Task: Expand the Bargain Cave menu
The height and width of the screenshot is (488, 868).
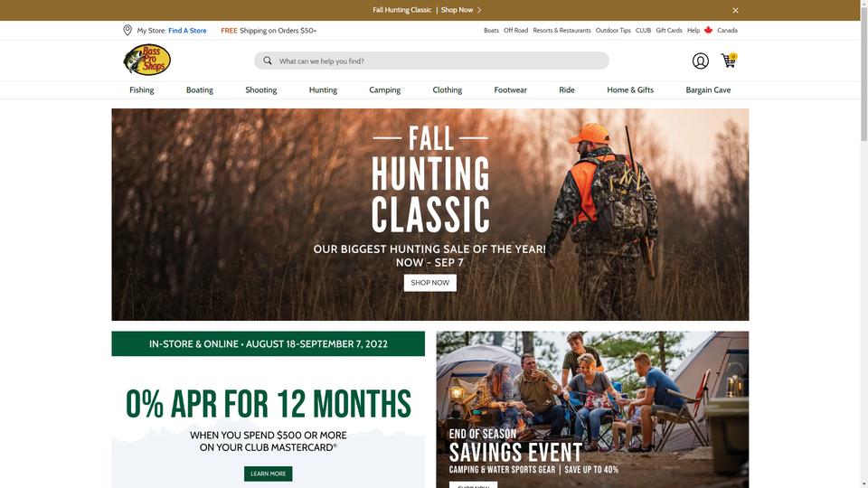Action: point(708,89)
